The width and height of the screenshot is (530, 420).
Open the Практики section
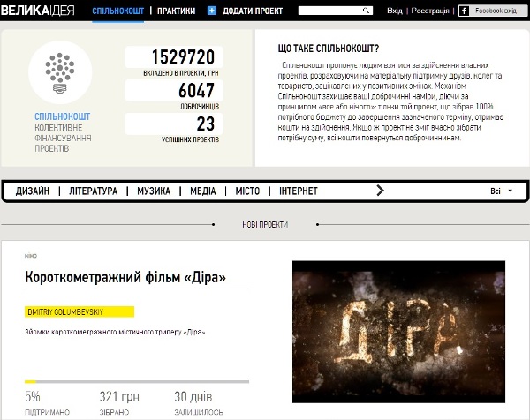pos(176,11)
